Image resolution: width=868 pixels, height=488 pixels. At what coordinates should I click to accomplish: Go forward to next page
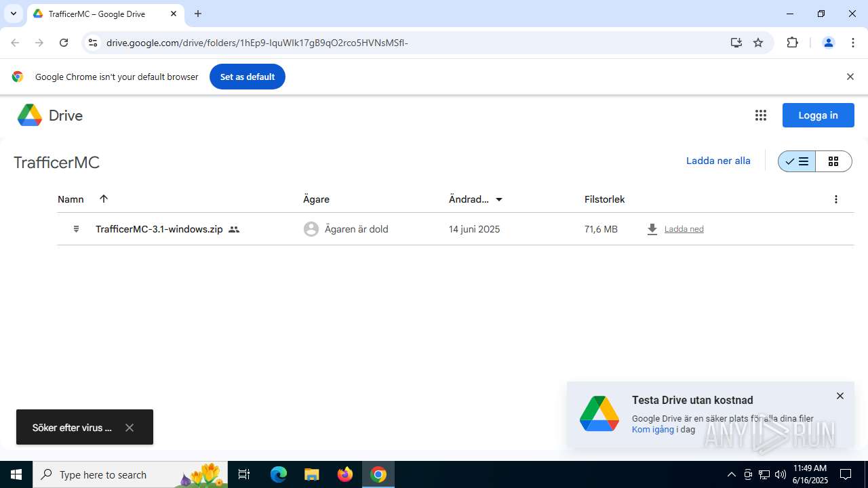pyautogui.click(x=39, y=43)
